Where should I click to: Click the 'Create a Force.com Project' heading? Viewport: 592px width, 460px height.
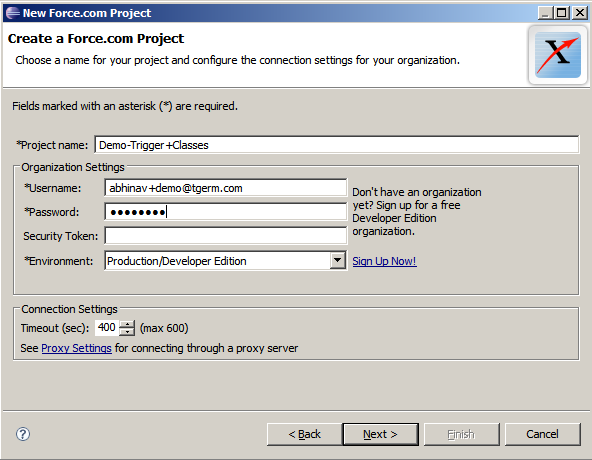[96, 39]
